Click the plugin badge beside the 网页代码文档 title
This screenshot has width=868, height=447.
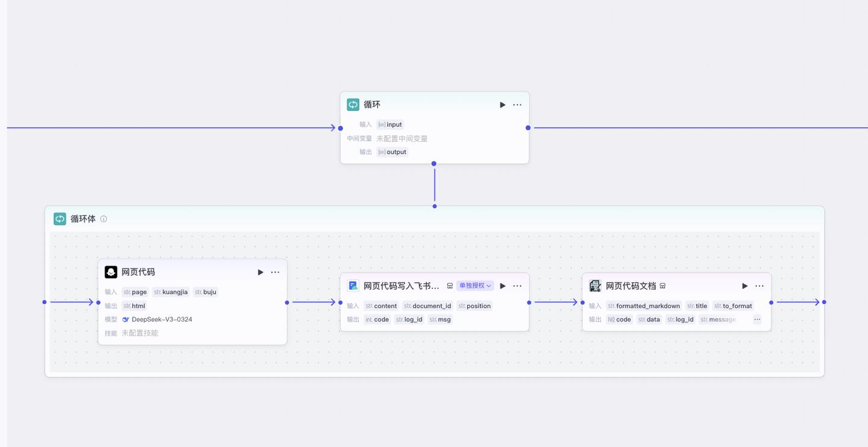click(x=662, y=286)
